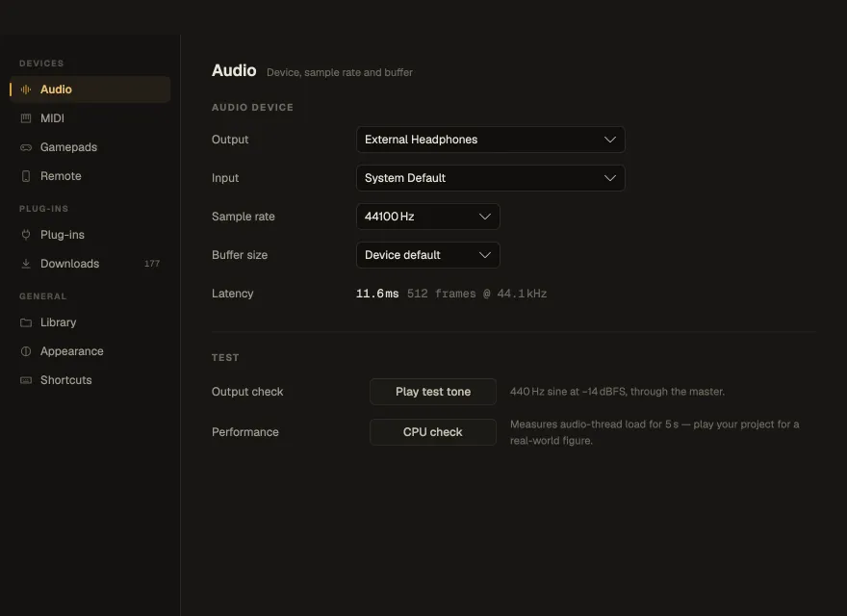This screenshot has height=616, width=847.
Task: Click the Remote phone icon
Action: pyautogui.click(x=25, y=176)
